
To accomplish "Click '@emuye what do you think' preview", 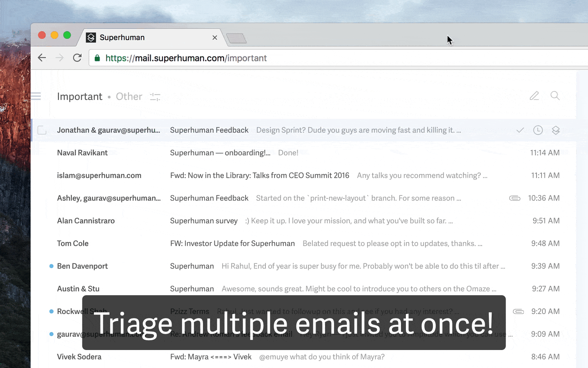I will click(x=322, y=357).
